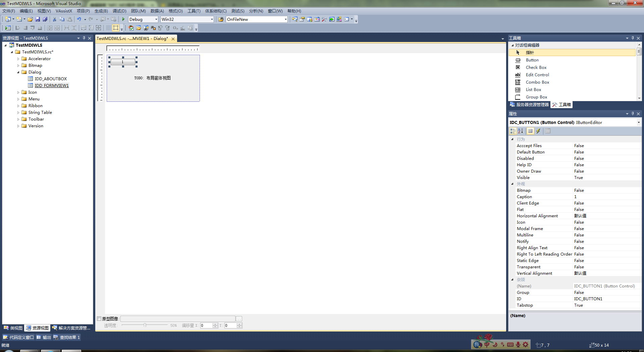Collapse the 对话框编辑器 toolbox group
This screenshot has width=644, height=352.
(512, 45)
